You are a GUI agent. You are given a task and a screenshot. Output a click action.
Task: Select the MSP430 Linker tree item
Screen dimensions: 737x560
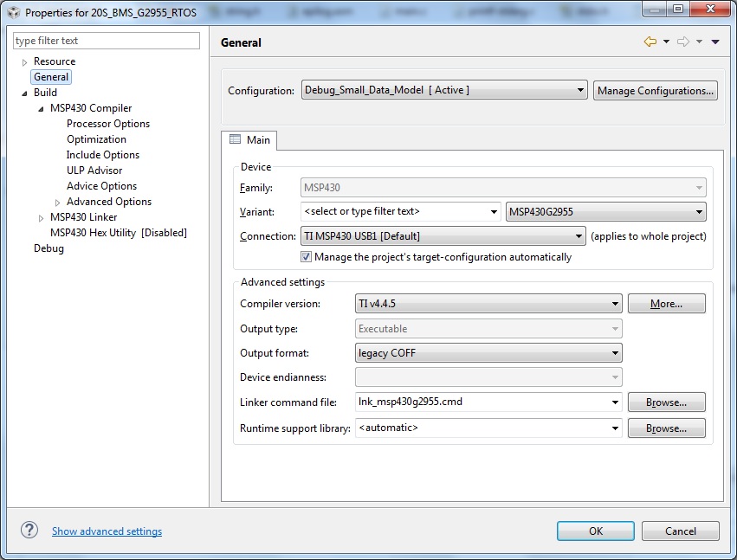click(x=84, y=217)
